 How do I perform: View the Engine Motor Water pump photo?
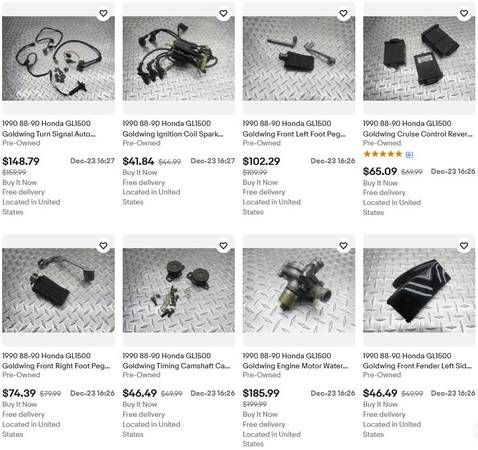click(299, 290)
